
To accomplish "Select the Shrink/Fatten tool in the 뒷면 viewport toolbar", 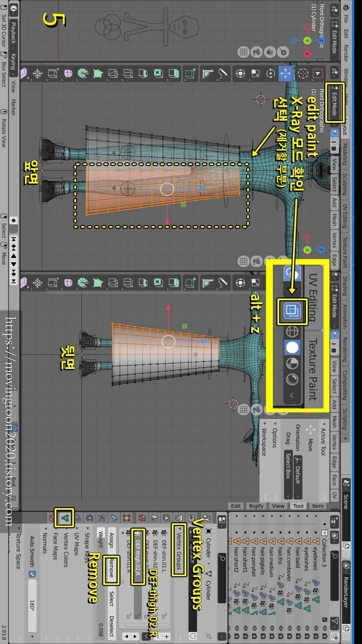I will point(38,283).
